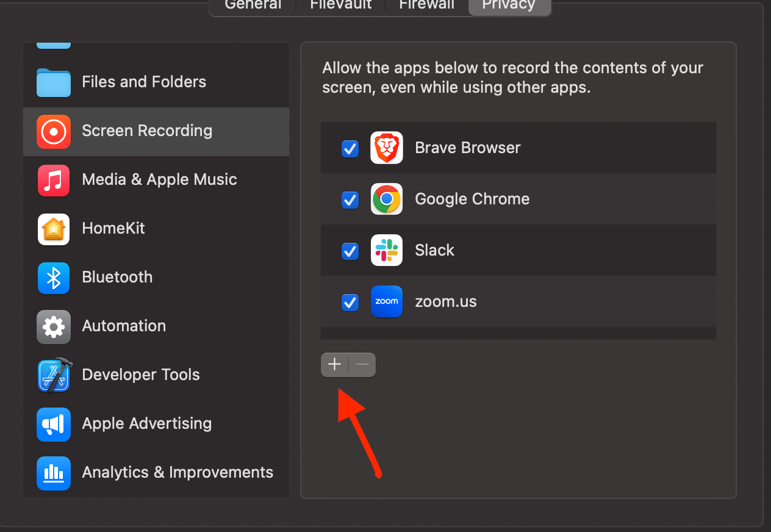Screen dimensions: 771x532
Task: Open the FileVault tab
Action: point(341,5)
